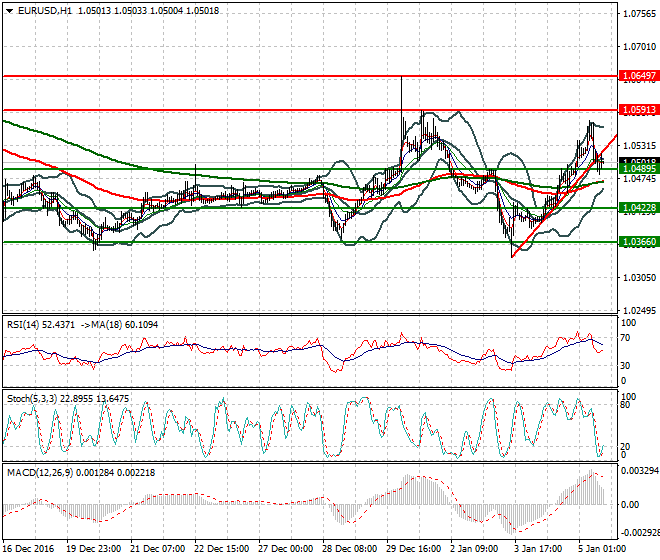The width and height of the screenshot is (660, 560).
Task: Click the 5 Jan 01:00 time axis label
Action: [x=602, y=549]
